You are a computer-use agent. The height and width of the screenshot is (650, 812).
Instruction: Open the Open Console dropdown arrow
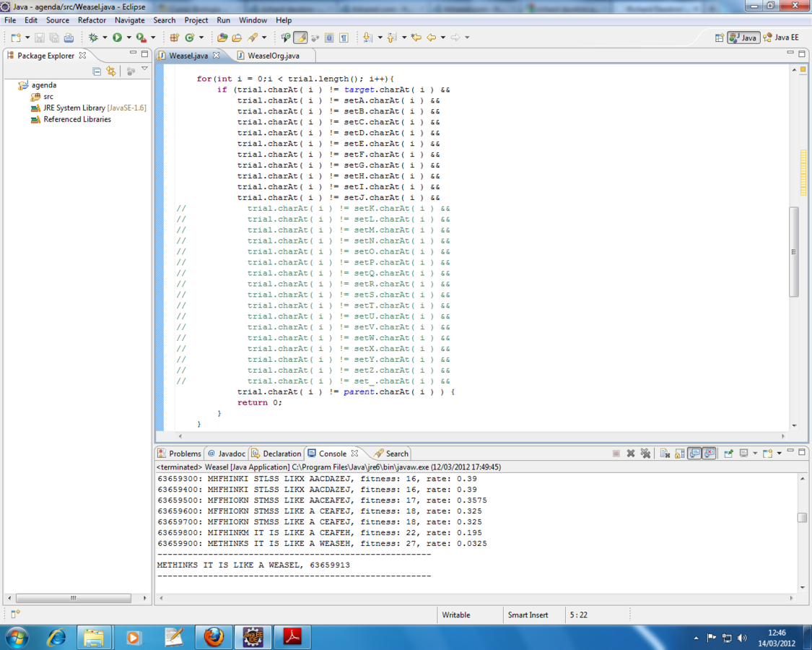tap(779, 454)
